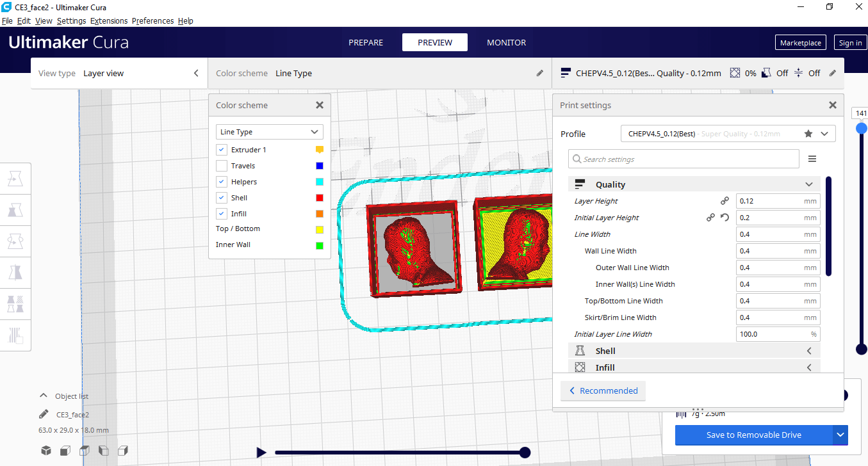
Task: Open the Marketplace
Action: [800, 43]
